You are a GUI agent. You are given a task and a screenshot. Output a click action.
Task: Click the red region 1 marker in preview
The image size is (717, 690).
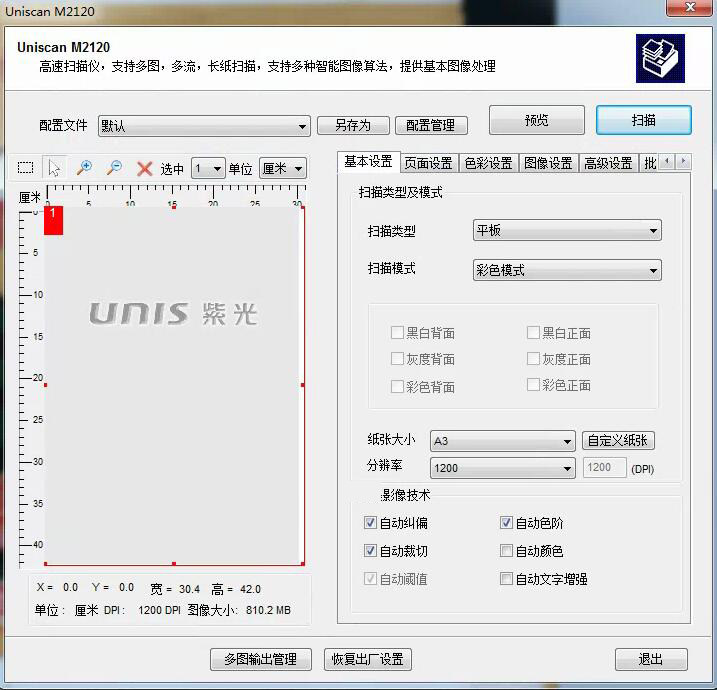tap(54, 220)
